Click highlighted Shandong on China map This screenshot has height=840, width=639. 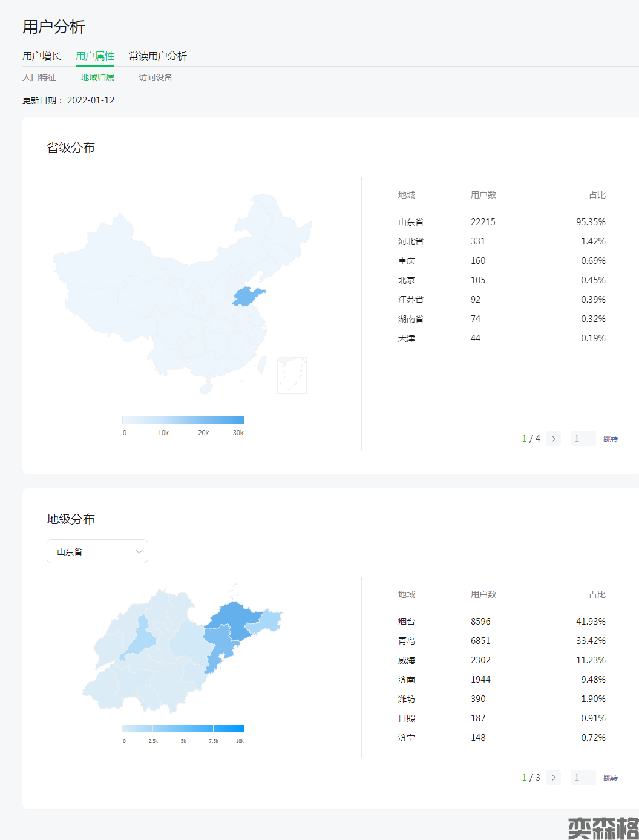point(247,297)
